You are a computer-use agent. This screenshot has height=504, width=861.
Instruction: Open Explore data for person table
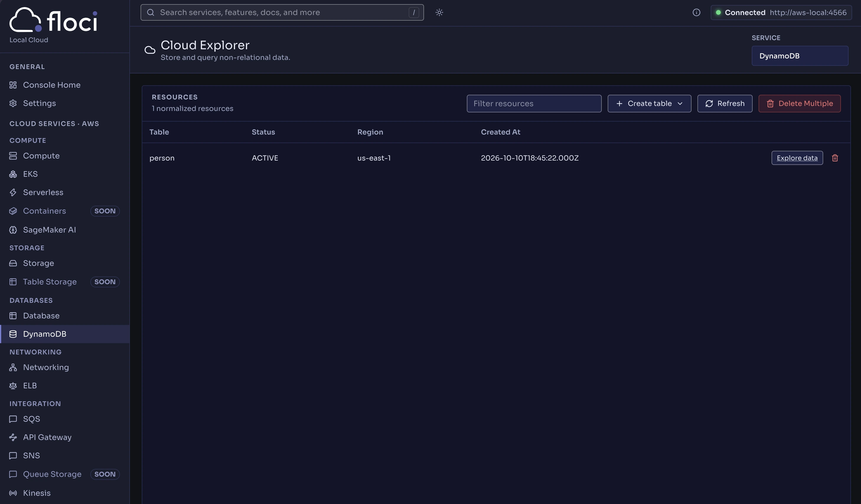(797, 158)
